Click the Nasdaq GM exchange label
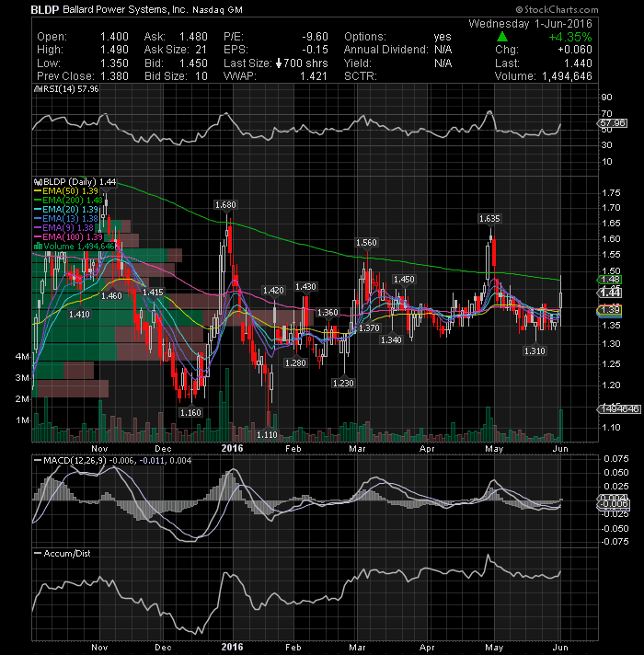 pyautogui.click(x=217, y=10)
